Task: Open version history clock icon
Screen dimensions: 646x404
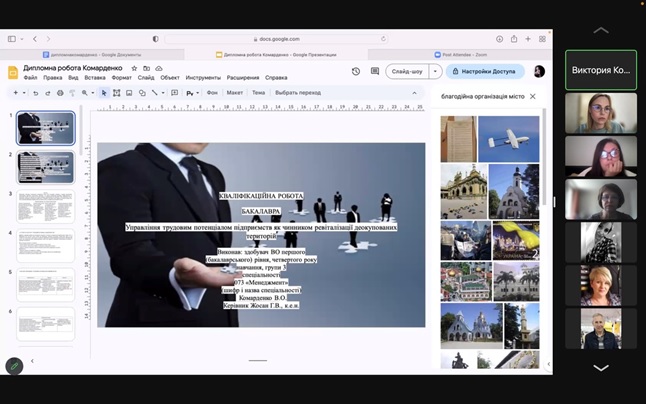Action: [356, 71]
